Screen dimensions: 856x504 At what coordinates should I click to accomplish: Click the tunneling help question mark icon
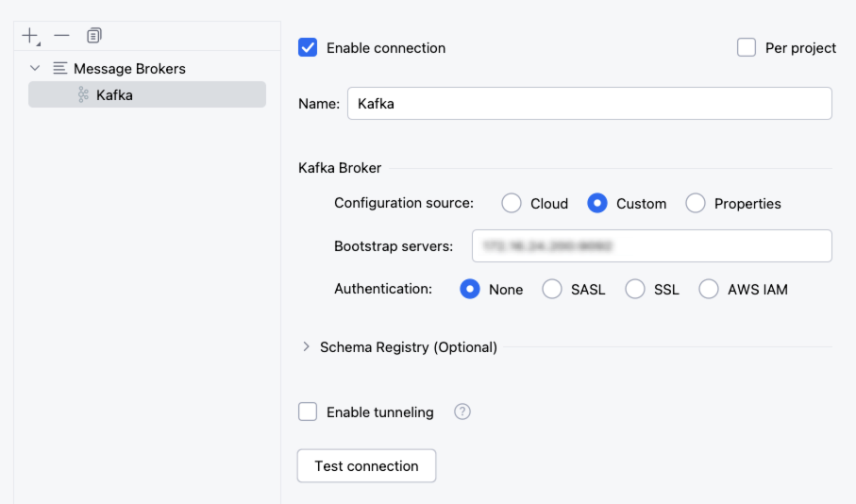click(x=462, y=412)
